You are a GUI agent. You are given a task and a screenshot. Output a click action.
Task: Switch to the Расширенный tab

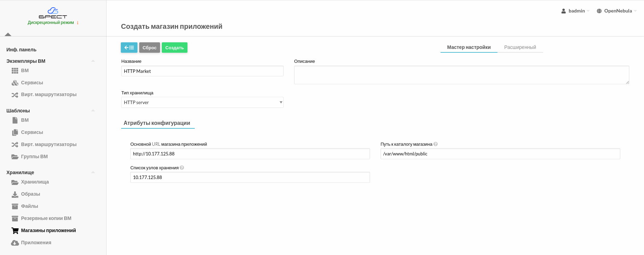coord(520,47)
